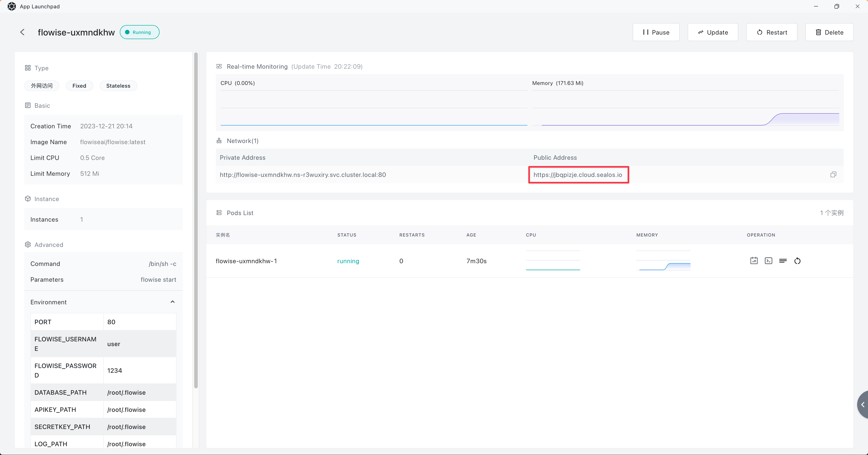Open pod details calendar icon
The width and height of the screenshot is (868, 455).
pyautogui.click(x=754, y=261)
